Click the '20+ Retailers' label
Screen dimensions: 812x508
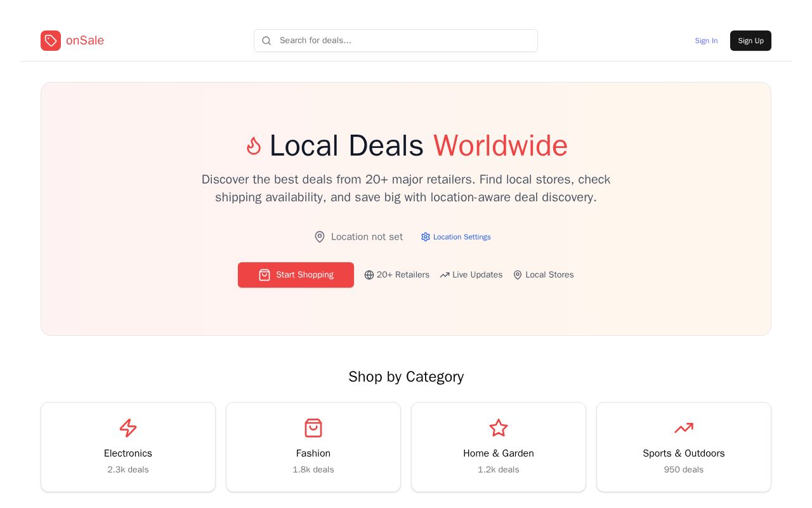(x=403, y=275)
